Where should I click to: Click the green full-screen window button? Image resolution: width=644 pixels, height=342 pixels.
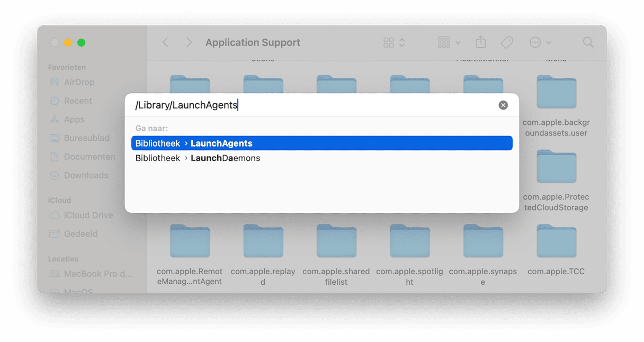(81, 43)
